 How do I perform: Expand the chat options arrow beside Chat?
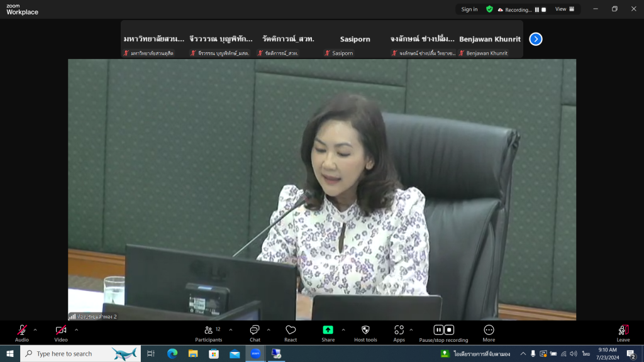pyautogui.click(x=269, y=329)
